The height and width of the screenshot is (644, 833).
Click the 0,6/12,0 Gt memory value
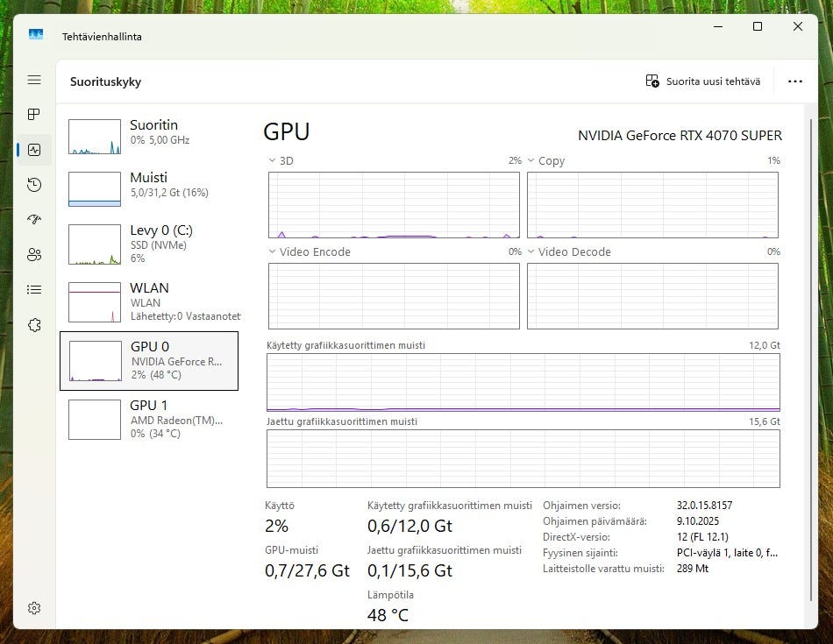pos(409,526)
